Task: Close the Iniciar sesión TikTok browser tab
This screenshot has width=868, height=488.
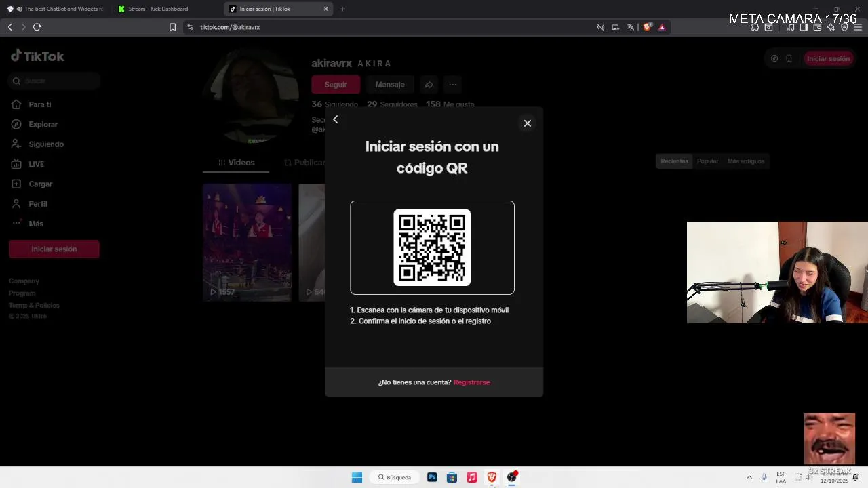Action: (x=325, y=9)
